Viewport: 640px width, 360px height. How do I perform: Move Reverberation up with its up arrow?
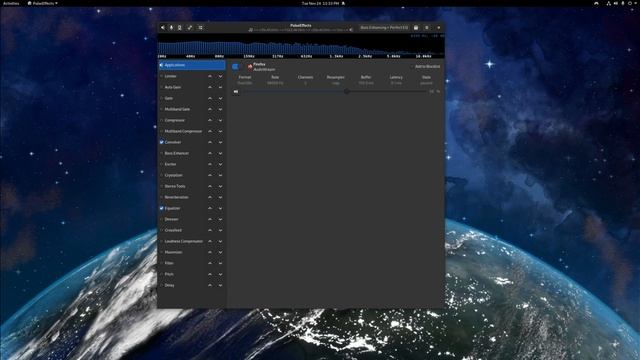[x=210, y=198]
